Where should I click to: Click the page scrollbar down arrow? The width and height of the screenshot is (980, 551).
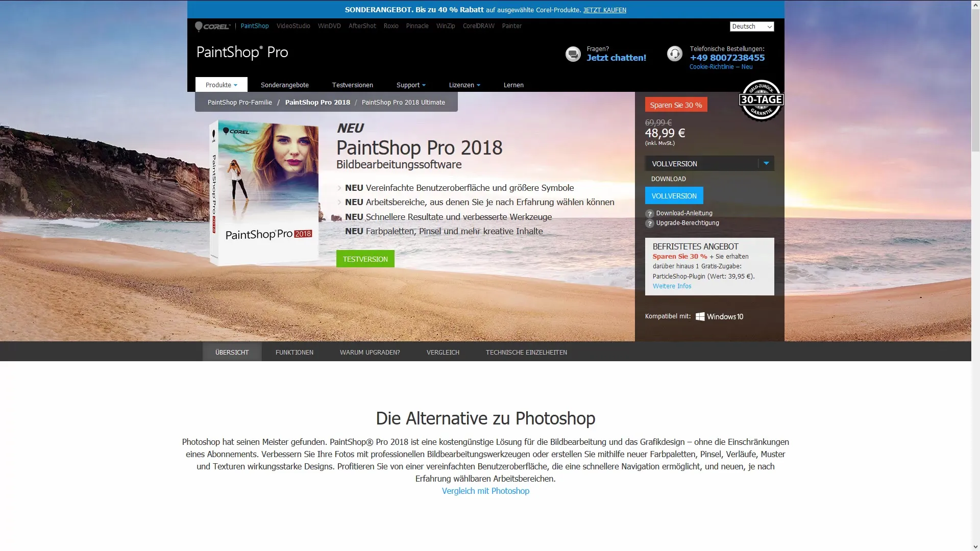(975, 546)
